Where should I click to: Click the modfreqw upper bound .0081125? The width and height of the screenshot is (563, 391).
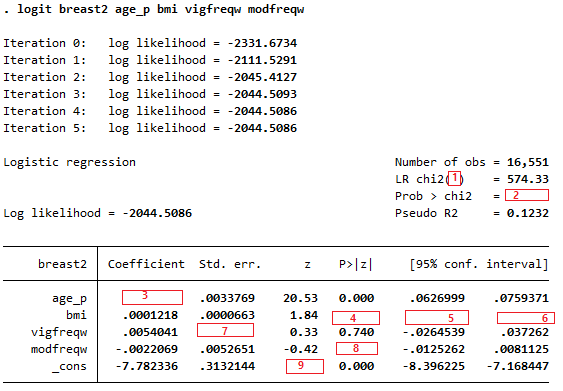pos(521,349)
